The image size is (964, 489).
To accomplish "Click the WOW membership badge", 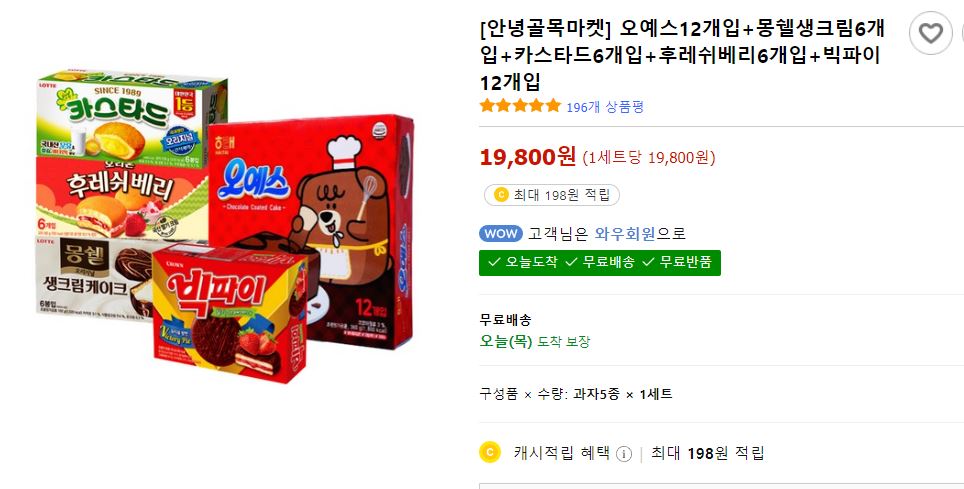I will (x=500, y=233).
